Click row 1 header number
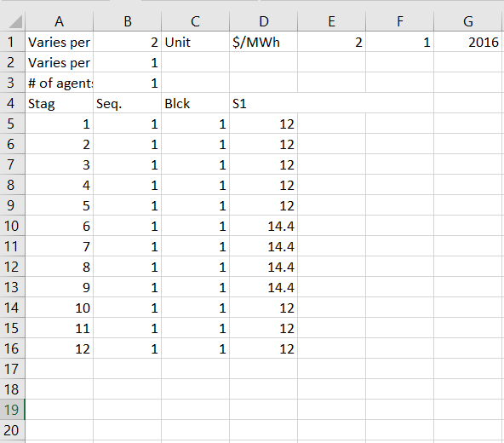 (12, 42)
